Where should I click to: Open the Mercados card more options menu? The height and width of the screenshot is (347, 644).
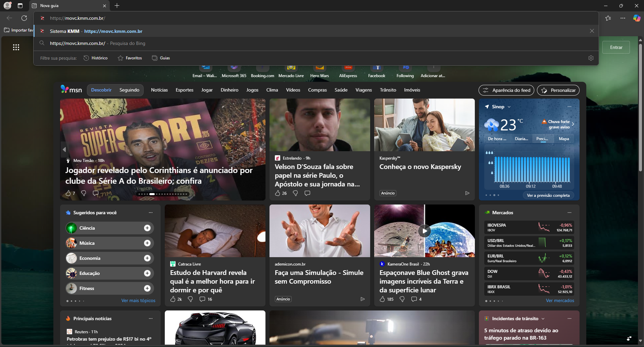coord(569,213)
